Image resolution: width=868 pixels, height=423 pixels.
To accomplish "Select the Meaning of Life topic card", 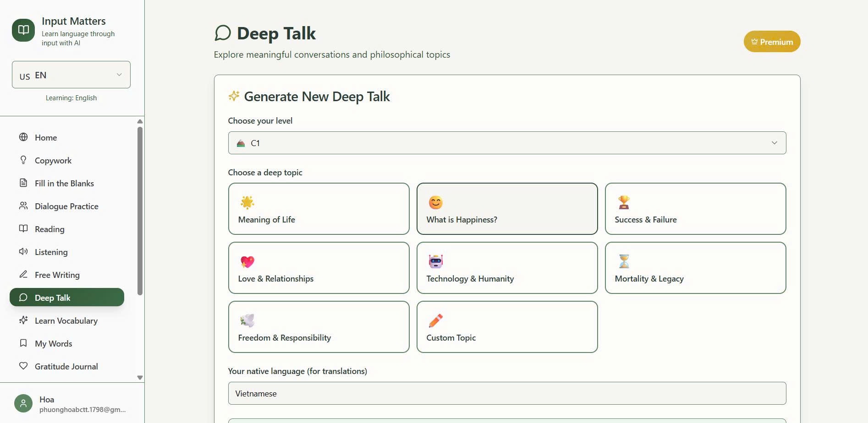I will pyautogui.click(x=319, y=209).
